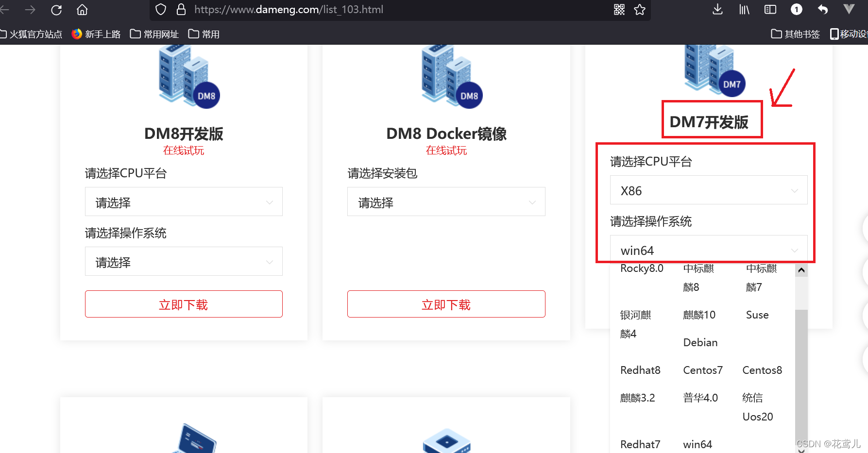Select Rocky8.0 from the OS list
Viewport: 868px width, 453px height.
(x=642, y=268)
